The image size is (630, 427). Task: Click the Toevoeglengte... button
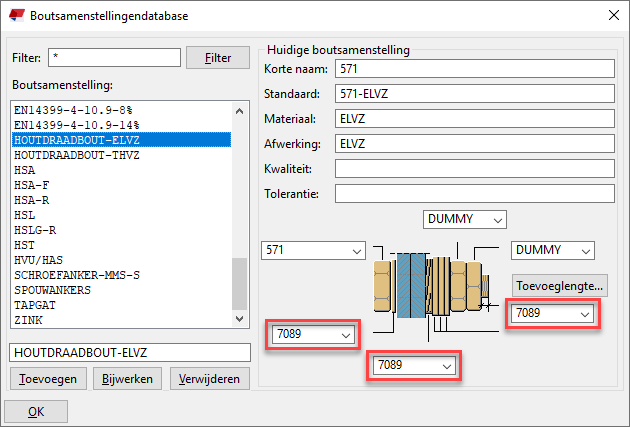(560, 286)
